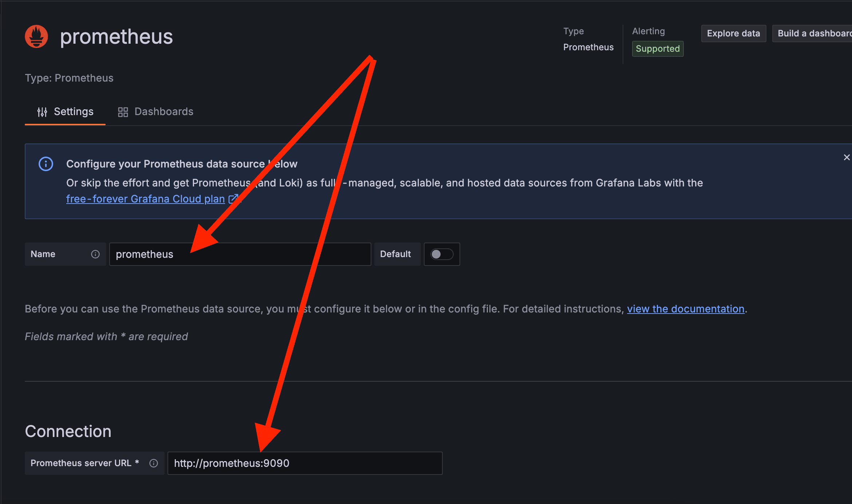Viewport: 852px width, 504px height.
Task: Toggle the Default data source switch
Action: [x=442, y=254]
